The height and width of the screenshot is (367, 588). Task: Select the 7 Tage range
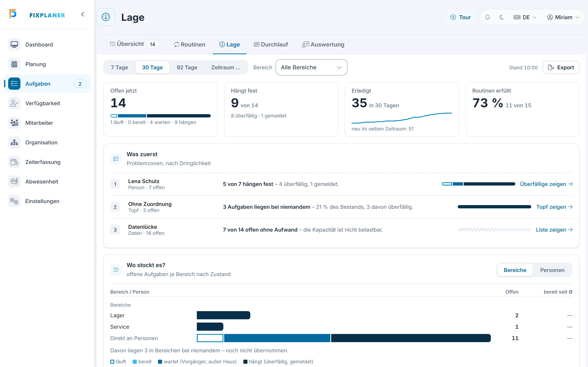120,67
